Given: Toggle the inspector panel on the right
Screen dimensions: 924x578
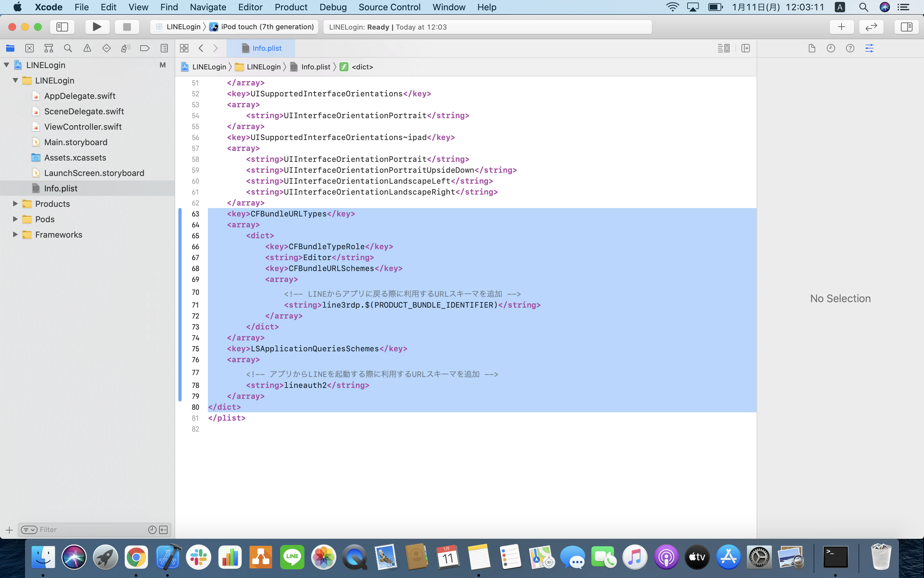Looking at the screenshot, I should coord(906,27).
